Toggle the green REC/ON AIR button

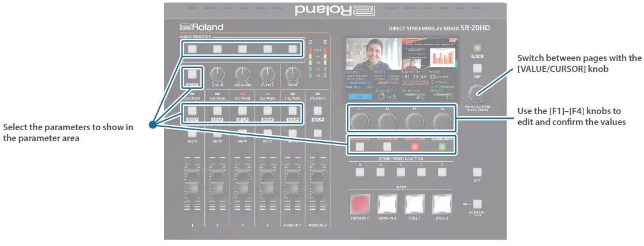click(441, 146)
